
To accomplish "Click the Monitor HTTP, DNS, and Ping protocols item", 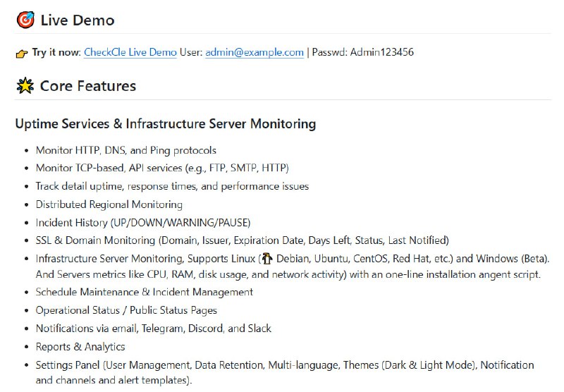I will [126, 150].
